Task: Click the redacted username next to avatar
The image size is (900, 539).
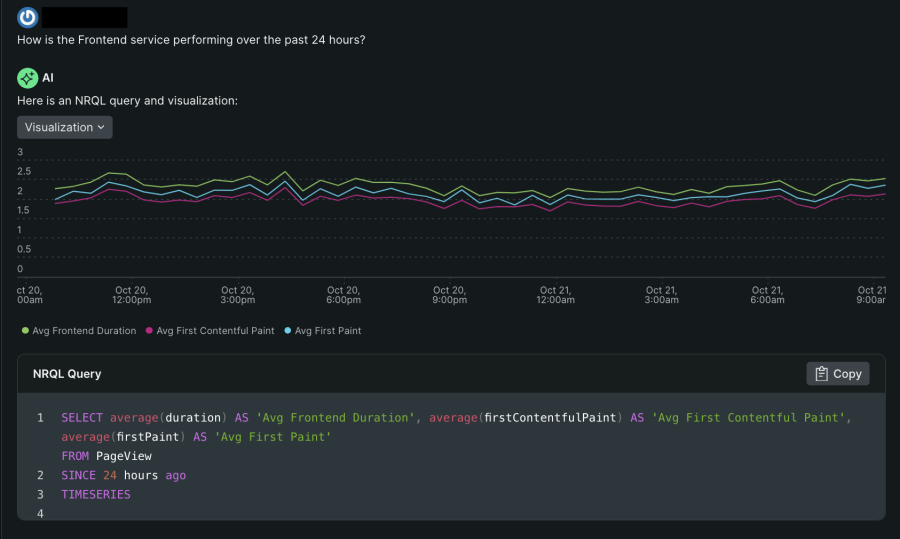Action: click(87, 17)
